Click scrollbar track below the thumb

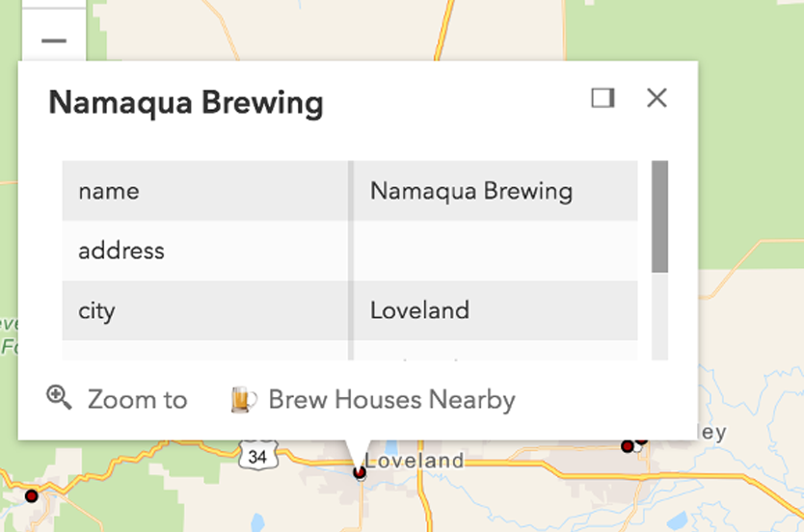pos(660,316)
